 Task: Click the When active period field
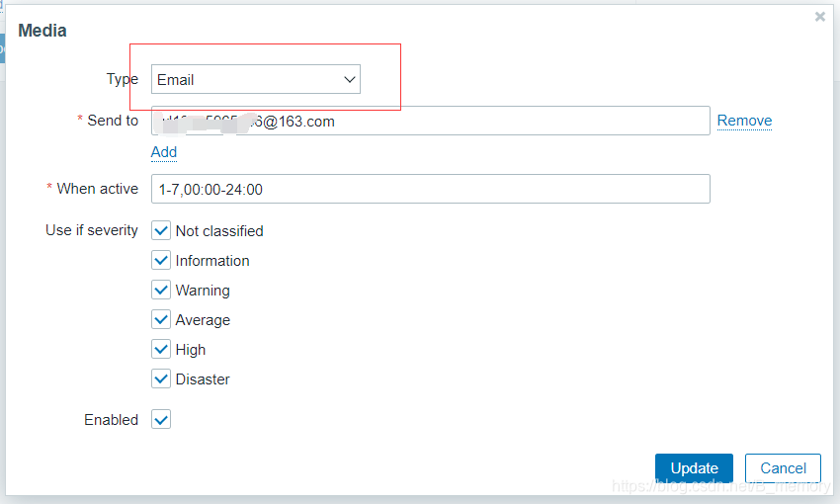pyautogui.click(x=431, y=189)
